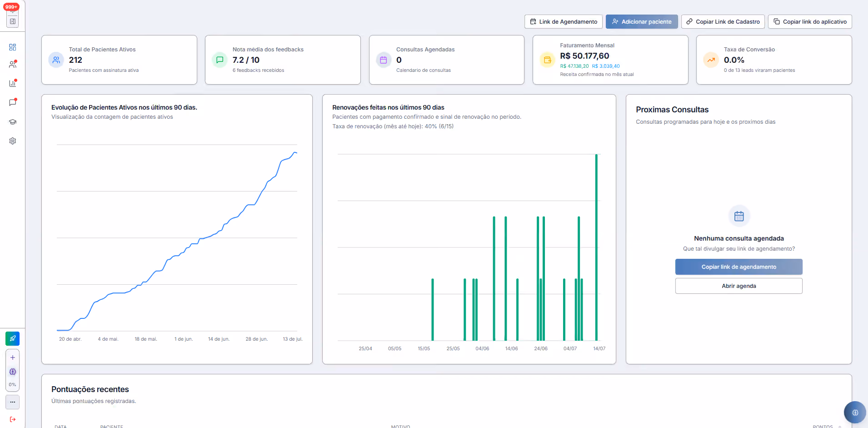Viewport: 868px width, 428px height.
Task: Click the calendar icon on the Consultas Agendadas card
Action: click(384, 60)
